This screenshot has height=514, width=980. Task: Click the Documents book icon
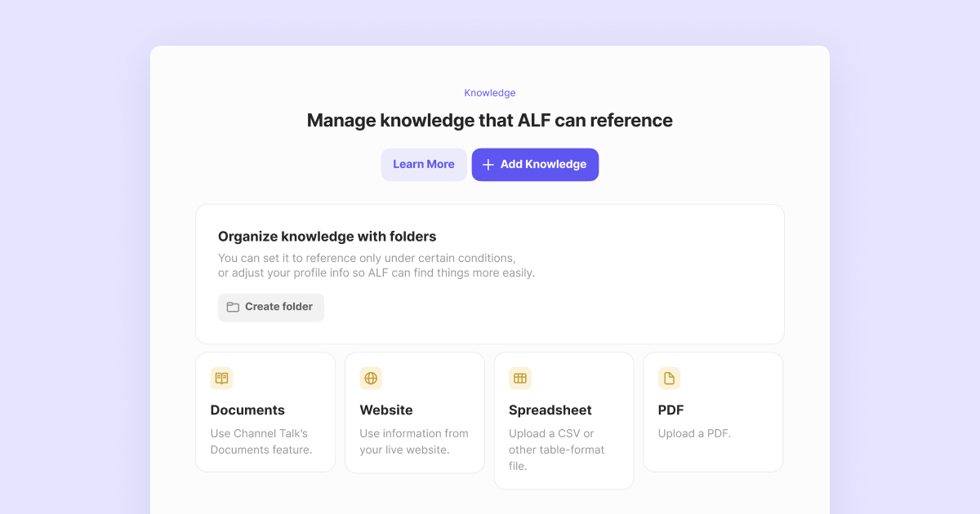tap(221, 378)
